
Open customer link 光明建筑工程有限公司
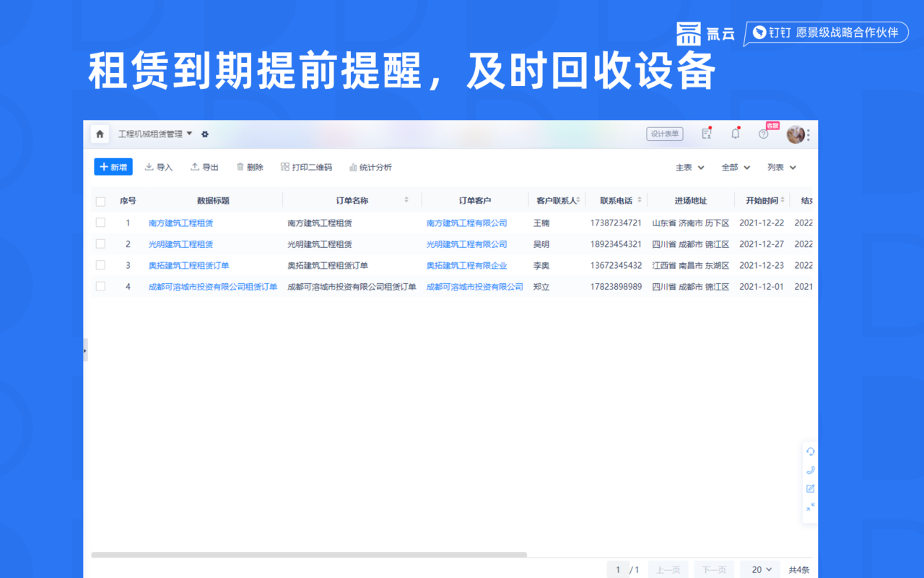(x=467, y=244)
